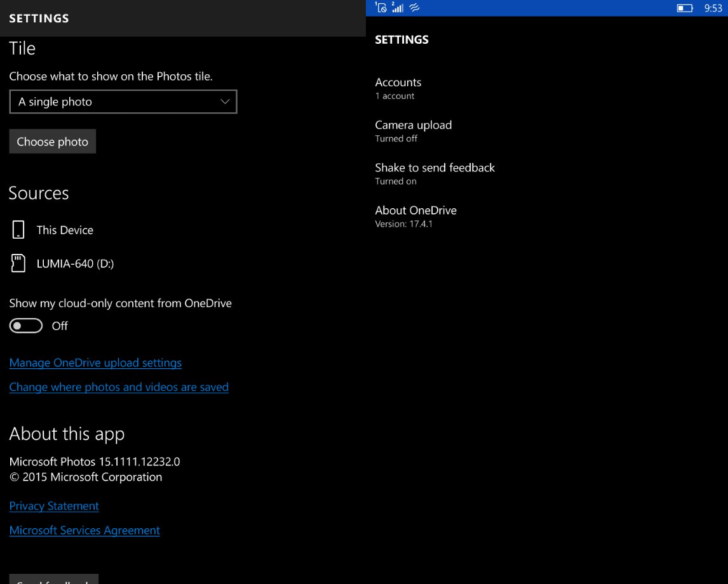
Task: Click the Tile section heading
Action: [x=22, y=48]
